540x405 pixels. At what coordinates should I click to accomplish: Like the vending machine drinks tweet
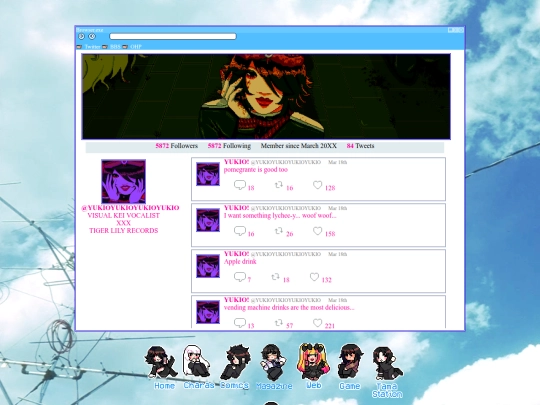(317, 323)
